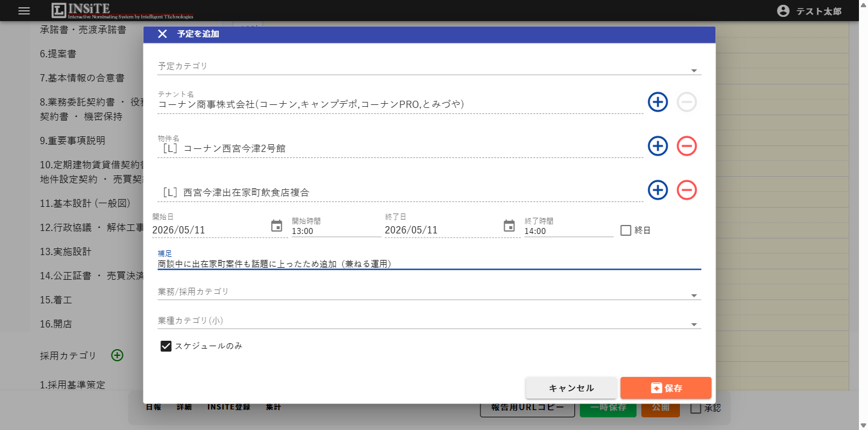Switch to the 集計 tab
The image size is (868, 430).
(274, 407)
